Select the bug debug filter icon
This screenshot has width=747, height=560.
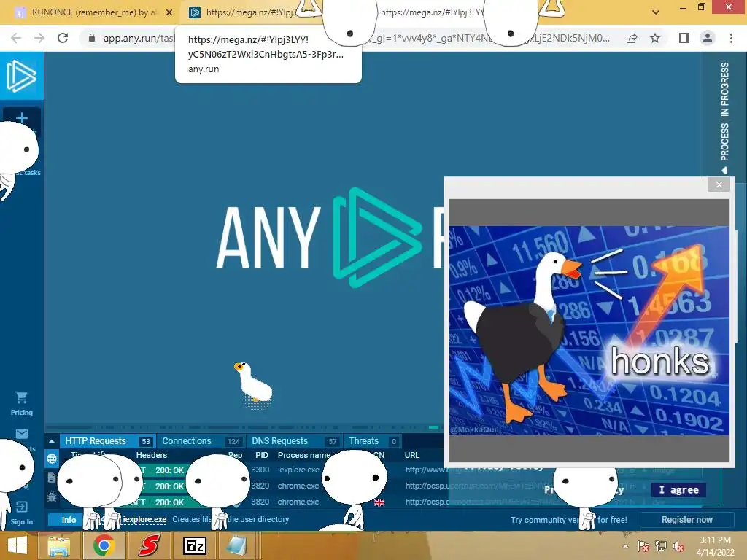pyautogui.click(x=52, y=497)
